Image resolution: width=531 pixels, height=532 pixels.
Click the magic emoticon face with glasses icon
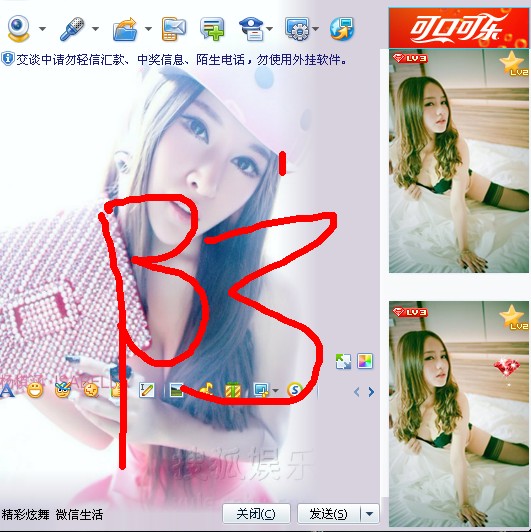[63, 390]
